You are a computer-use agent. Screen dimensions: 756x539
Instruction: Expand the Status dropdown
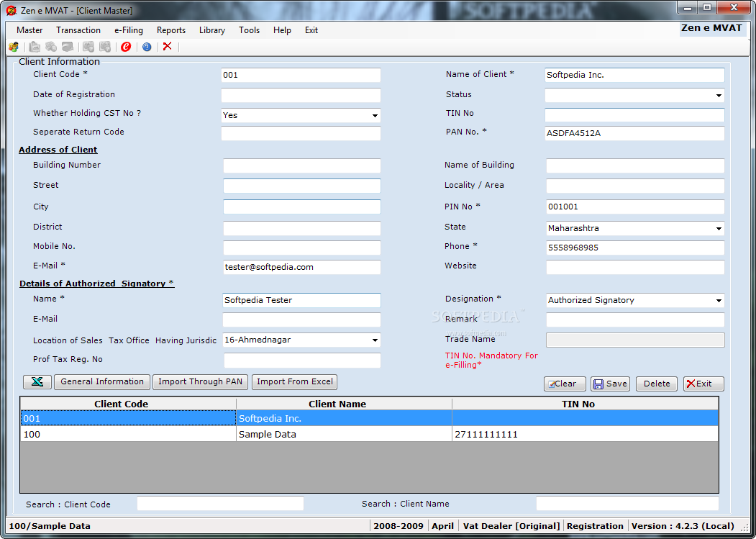tap(719, 96)
